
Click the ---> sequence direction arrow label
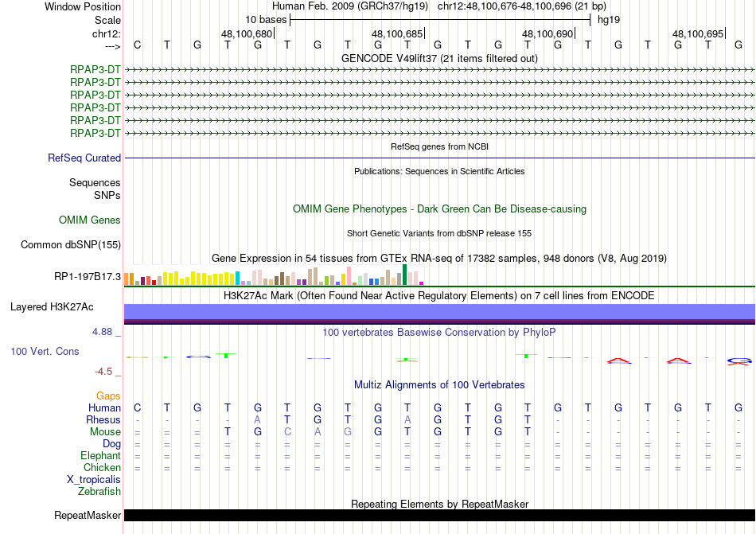click(112, 46)
